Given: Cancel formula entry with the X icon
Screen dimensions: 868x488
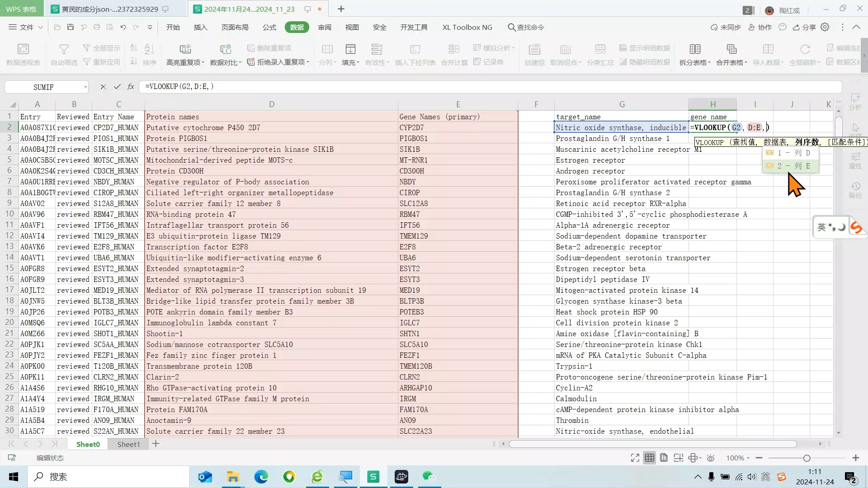Looking at the screenshot, I should [103, 87].
